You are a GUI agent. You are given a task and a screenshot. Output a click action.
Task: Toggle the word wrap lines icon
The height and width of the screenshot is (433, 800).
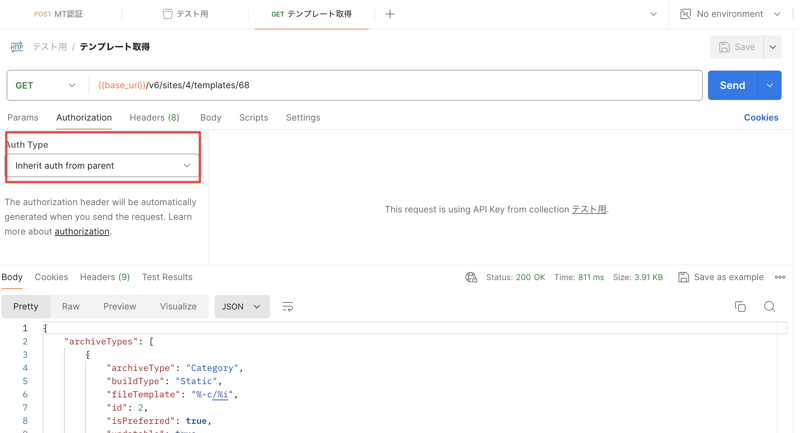(288, 307)
